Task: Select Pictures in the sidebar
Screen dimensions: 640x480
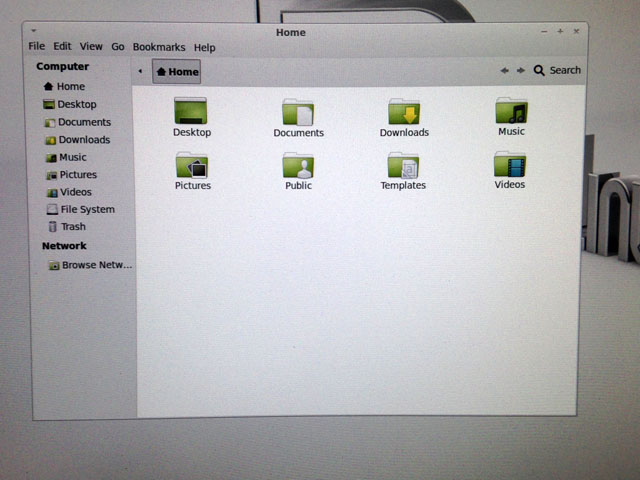Action: point(71,175)
